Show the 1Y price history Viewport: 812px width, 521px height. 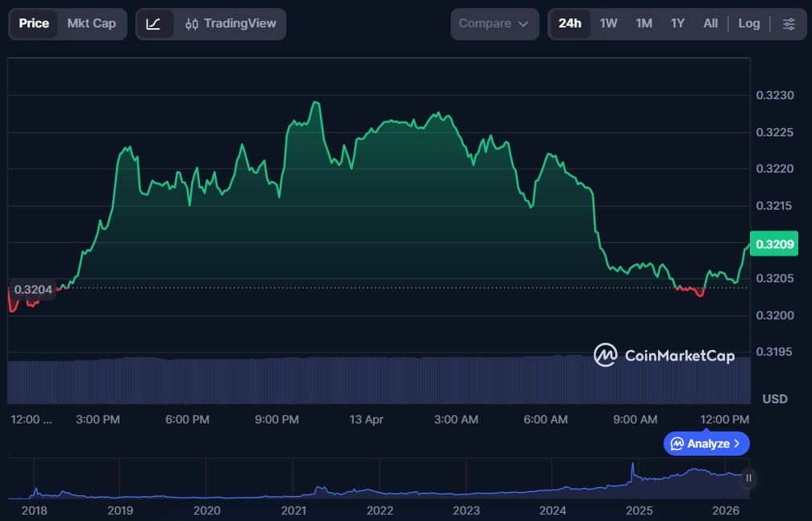pos(677,24)
